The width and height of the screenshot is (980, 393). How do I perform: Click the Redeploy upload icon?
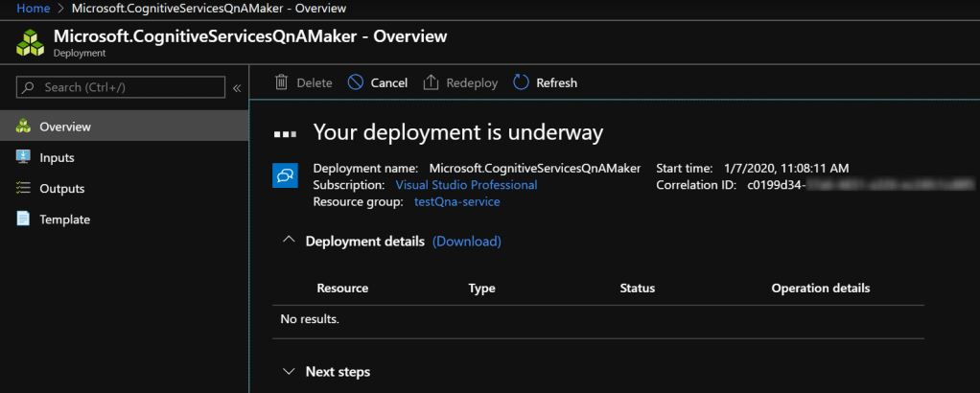[432, 82]
